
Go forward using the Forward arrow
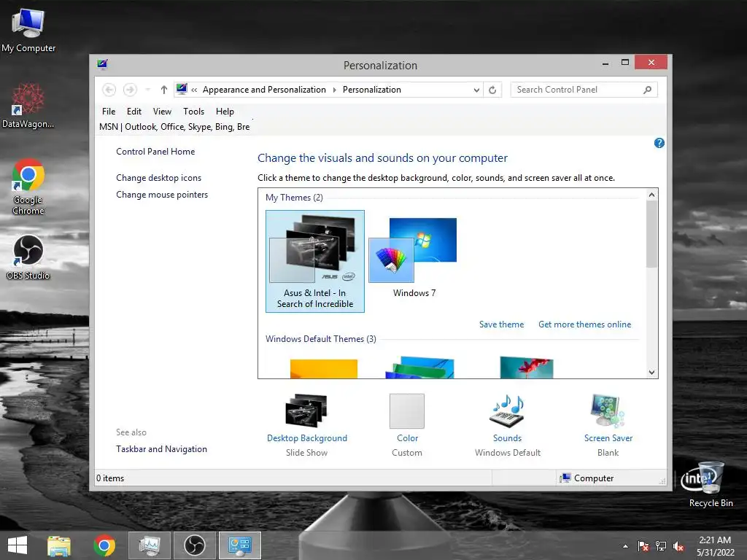coord(130,90)
